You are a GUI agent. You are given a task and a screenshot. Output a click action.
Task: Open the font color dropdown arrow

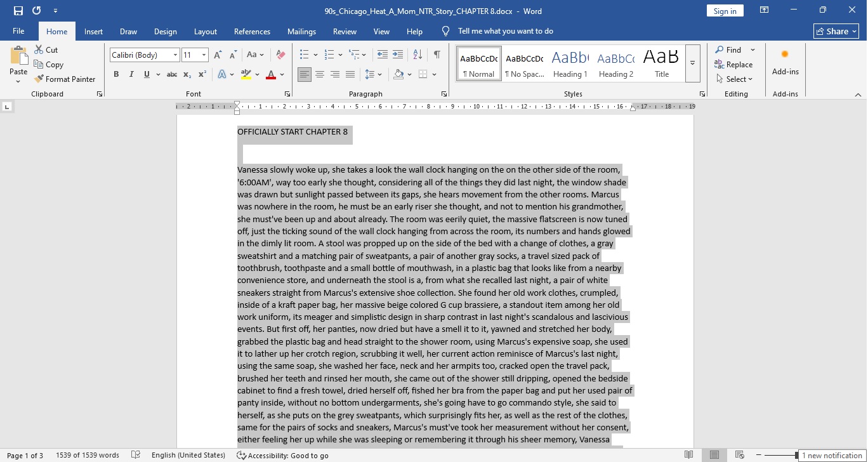[x=282, y=74]
